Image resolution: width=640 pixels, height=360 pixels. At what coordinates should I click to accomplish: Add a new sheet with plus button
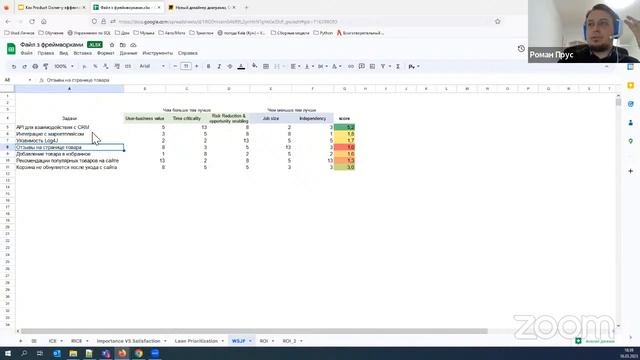coord(20,341)
